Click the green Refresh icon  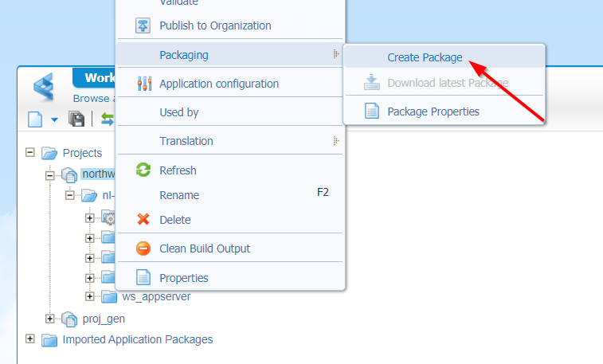tap(143, 170)
